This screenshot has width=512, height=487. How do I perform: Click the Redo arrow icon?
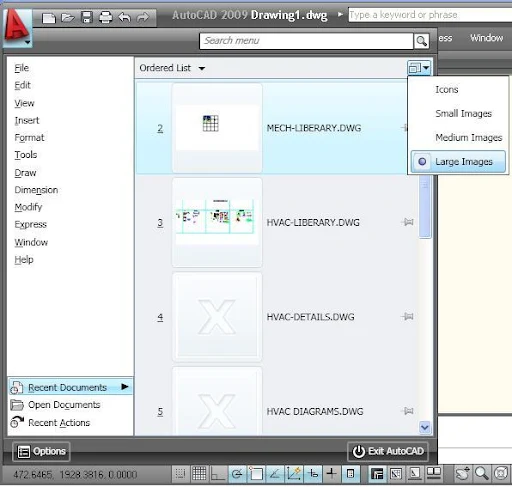[143, 17]
